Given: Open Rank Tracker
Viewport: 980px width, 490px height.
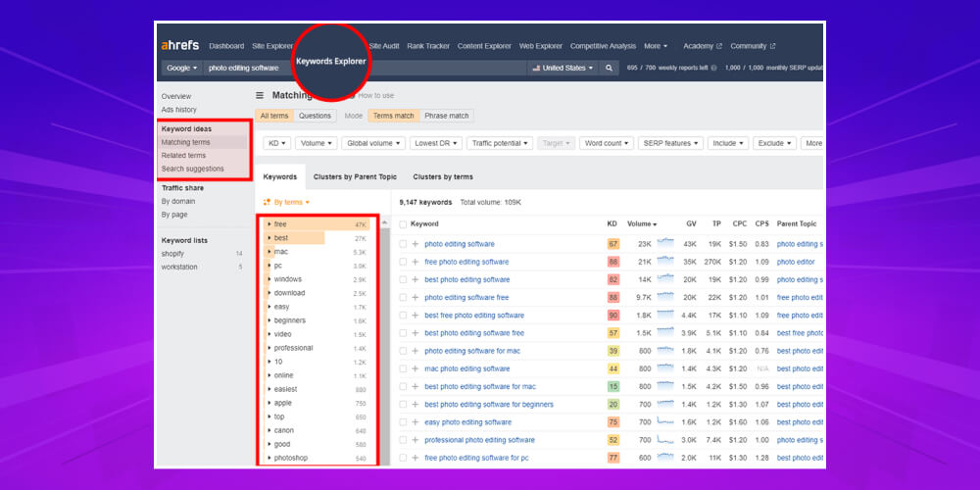Looking at the screenshot, I should tap(428, 46).
